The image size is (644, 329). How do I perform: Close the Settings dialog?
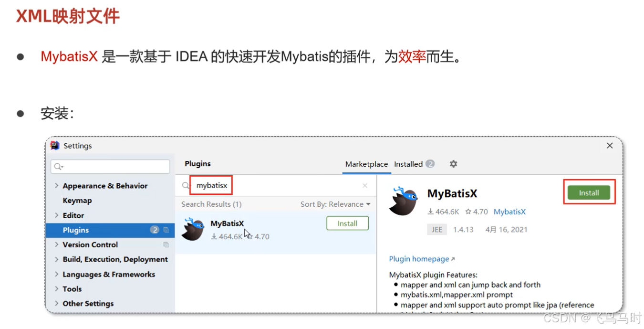point(610,146)
